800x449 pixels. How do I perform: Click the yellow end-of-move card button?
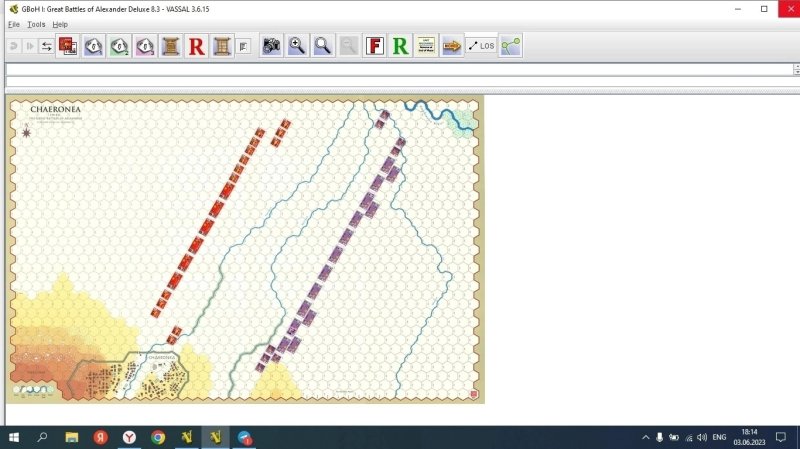(x=426, y=46)
